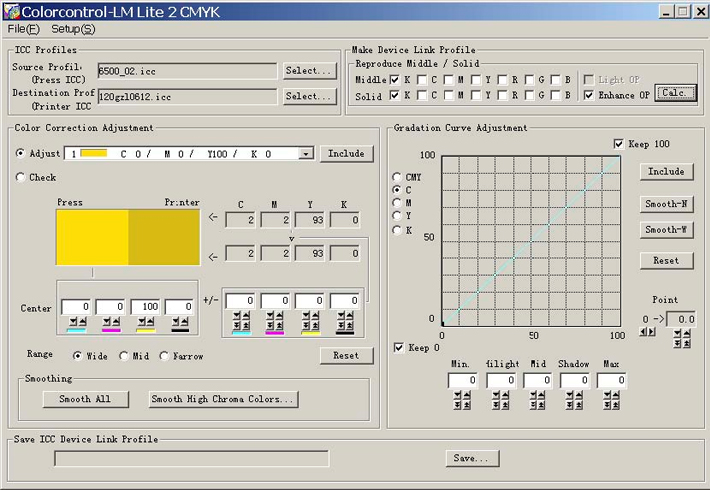Click the gradation Mid single up arrow
The width and height of the screenshot is (710, 490).
coord(542,395)
